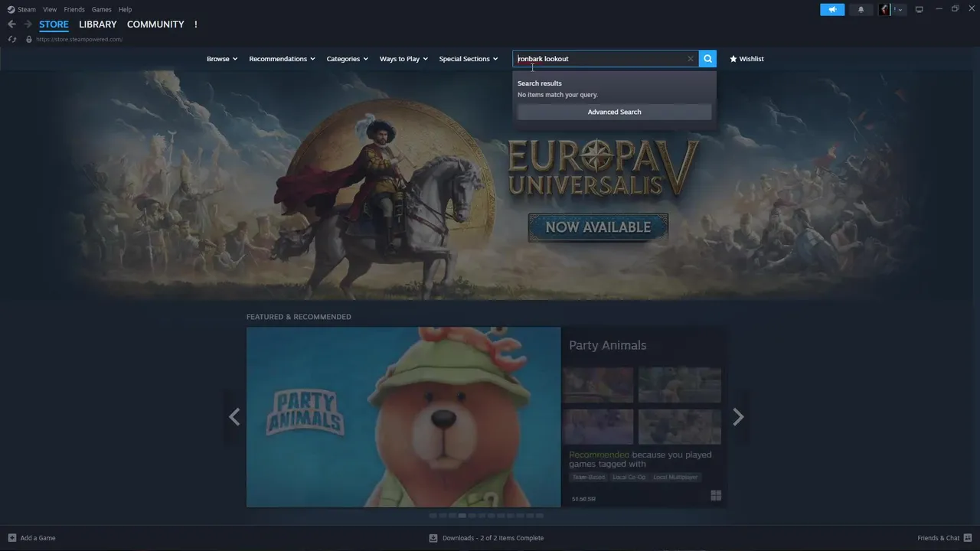Click the Local Multiplayer tag

click(x=675, y=477)
